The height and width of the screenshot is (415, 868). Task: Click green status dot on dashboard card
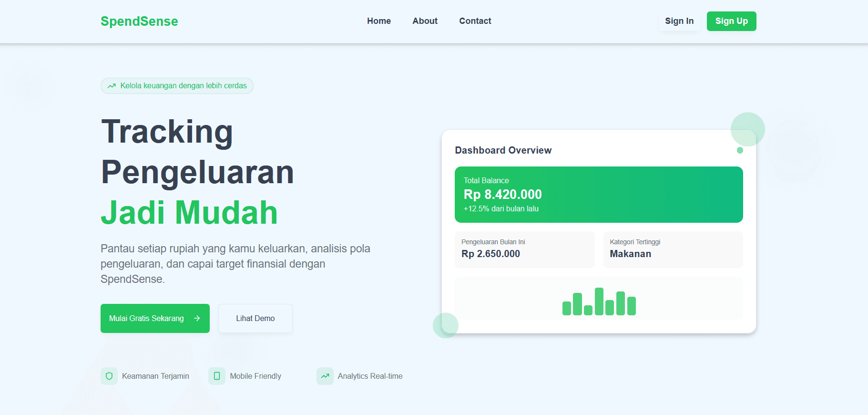point(740,150)
